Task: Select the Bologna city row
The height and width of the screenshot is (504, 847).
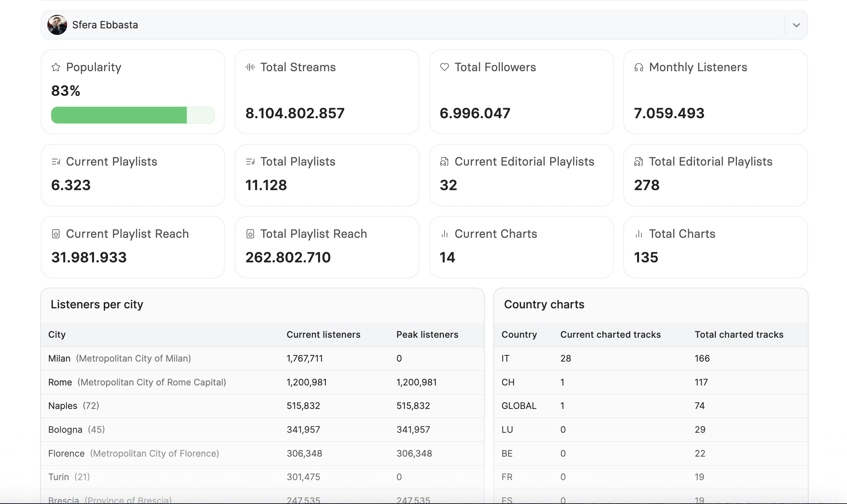Action: click(x=262, y=430)
